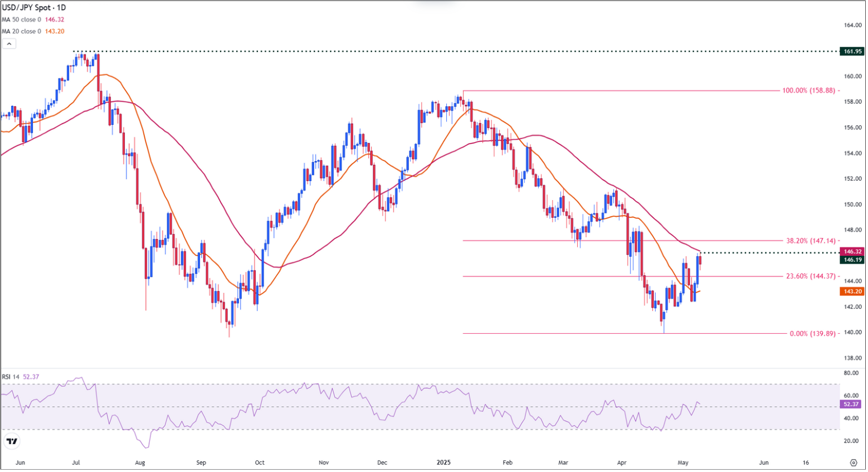Click the 2025 marker on the time axis
The width and height of the screenshot is (868, 472).
[444, 462]
